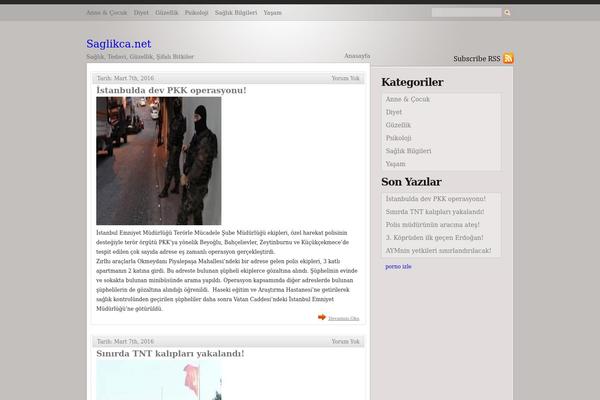Click Yorum Yok on TNT post
The width and height of the screenshot is (600, 400).
[345, 341]
